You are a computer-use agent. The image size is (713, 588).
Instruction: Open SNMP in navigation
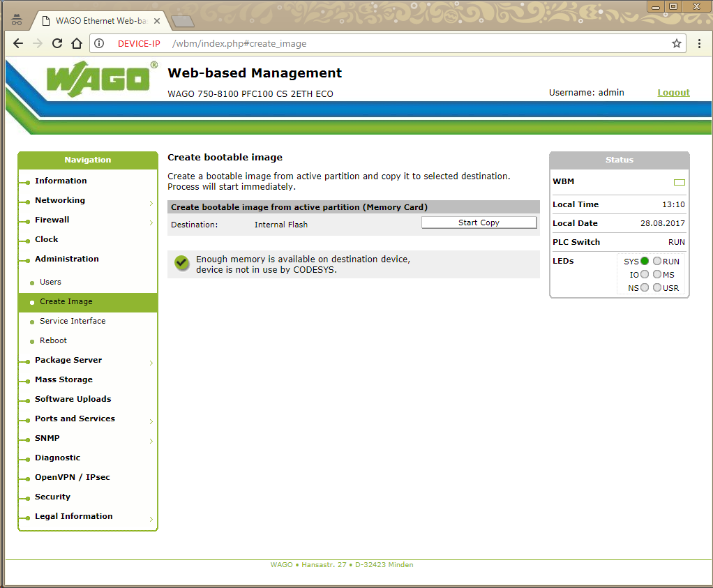pyautogui.click(x=47, y=438)
